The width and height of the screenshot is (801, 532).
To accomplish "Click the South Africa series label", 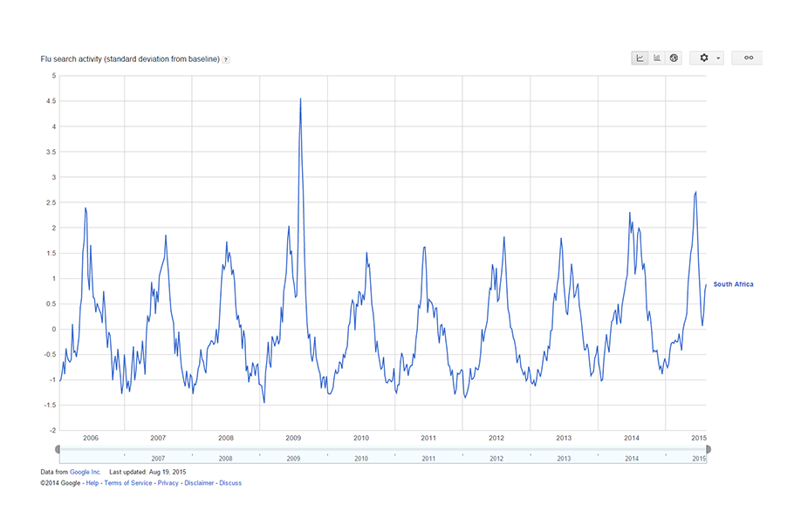I will [733, 284].
